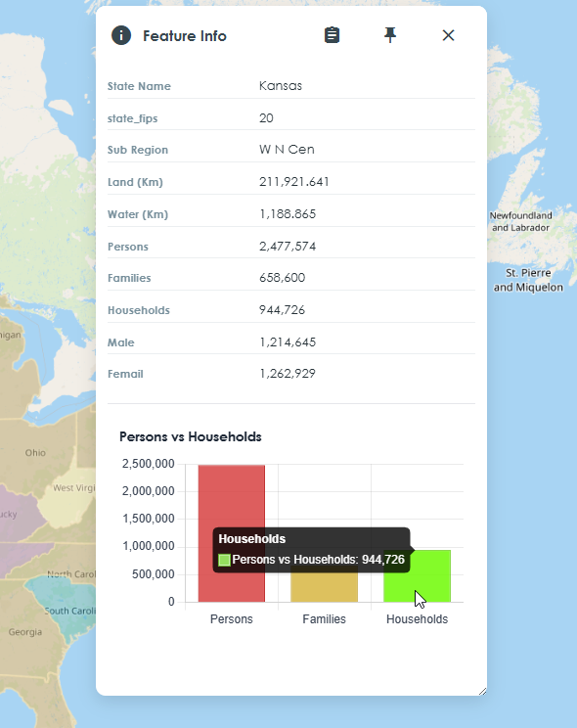
Task: Click the Households chart tooltip
Action: (x=311, y=550)
